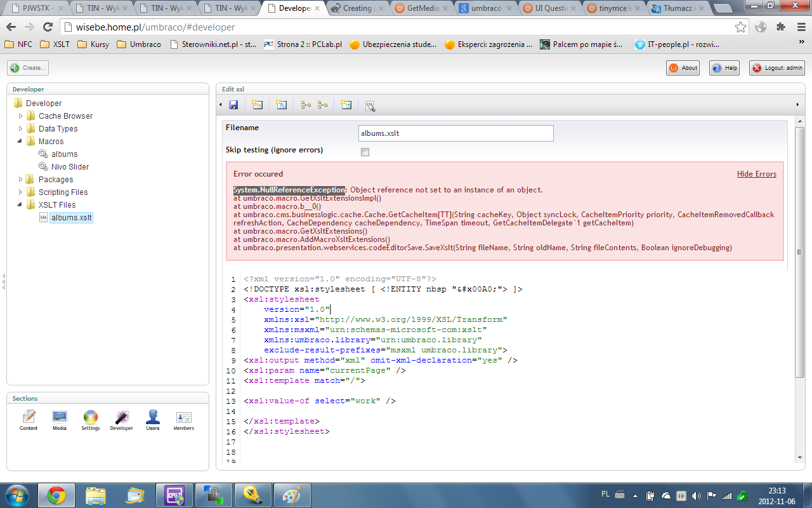
Task: Click the About button
Action: [683, 68]
